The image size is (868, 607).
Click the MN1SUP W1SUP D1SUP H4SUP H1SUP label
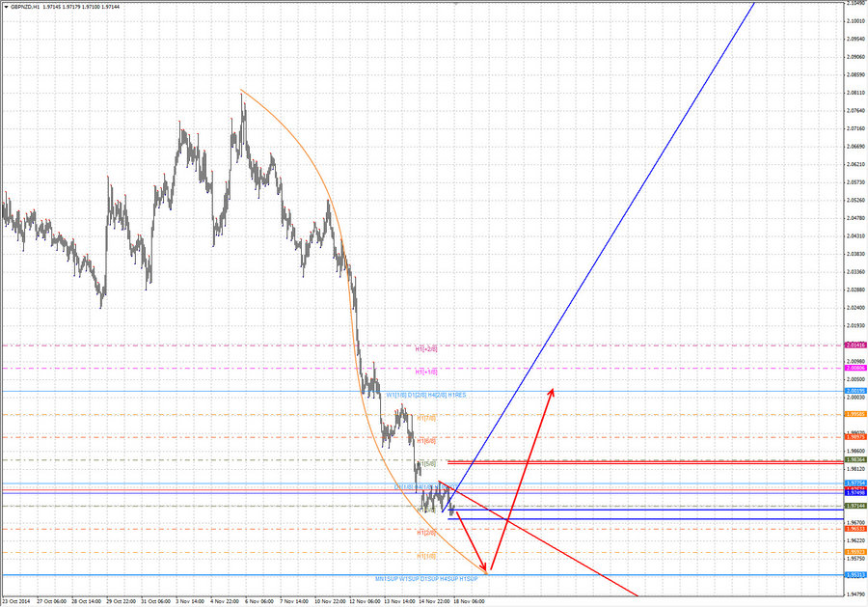click(426, 579)
